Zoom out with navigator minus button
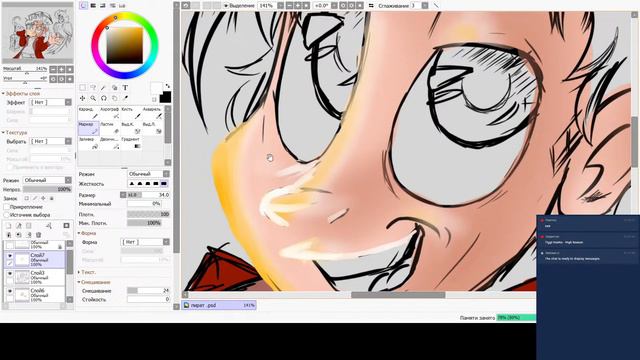 [53, 69]
